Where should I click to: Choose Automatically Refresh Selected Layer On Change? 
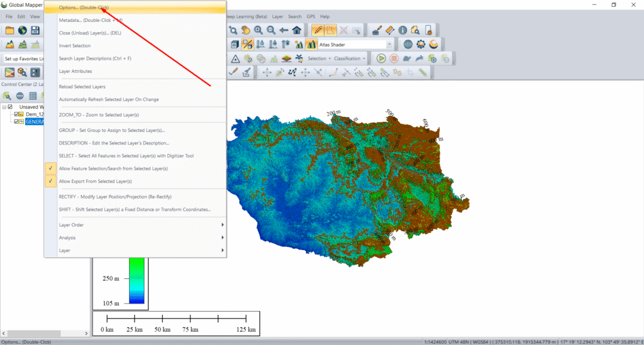coord(135,99)
